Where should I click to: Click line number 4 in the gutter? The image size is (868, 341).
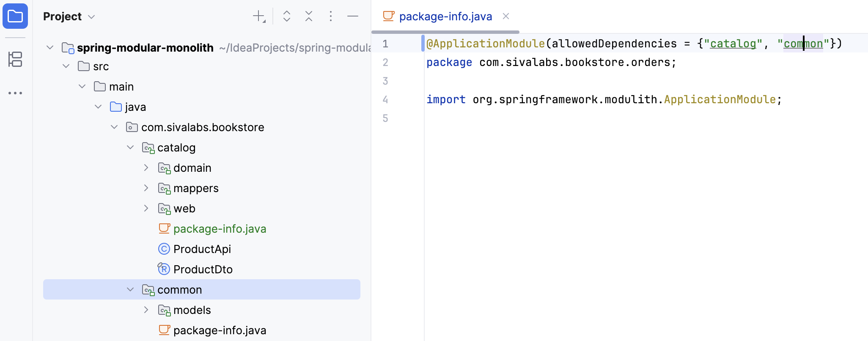click(x=385, y=99)
